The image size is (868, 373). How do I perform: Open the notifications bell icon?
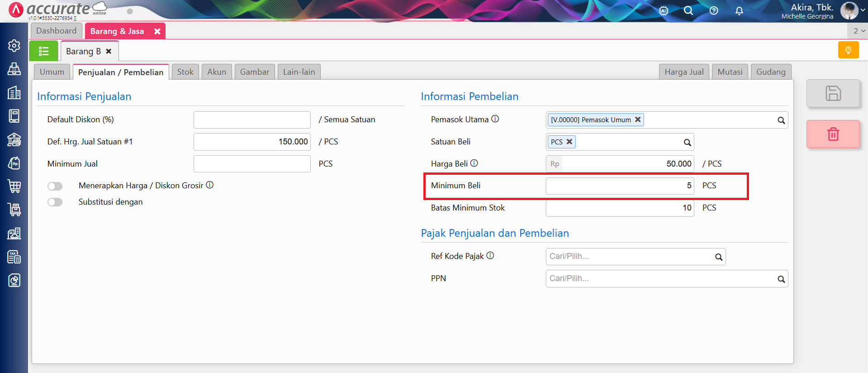739,11
